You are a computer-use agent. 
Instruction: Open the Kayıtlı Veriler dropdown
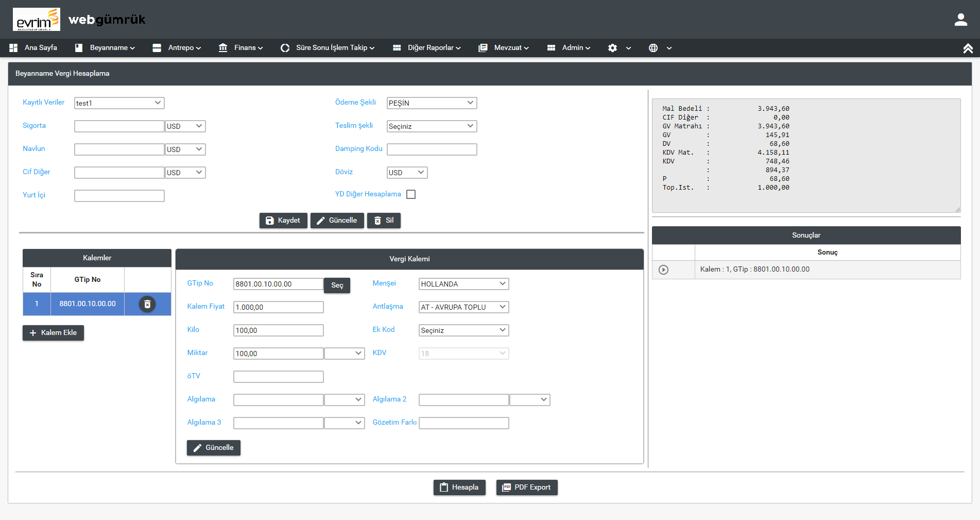119,103
